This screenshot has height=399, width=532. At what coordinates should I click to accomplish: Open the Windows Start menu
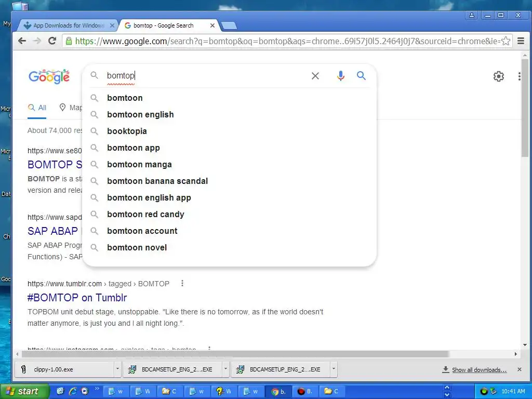pos(24,391)
